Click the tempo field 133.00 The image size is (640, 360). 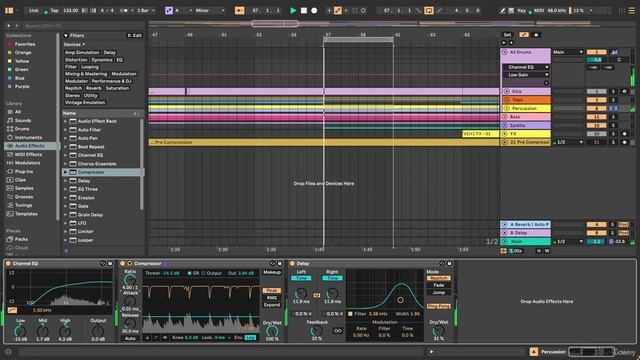[71, 11]
